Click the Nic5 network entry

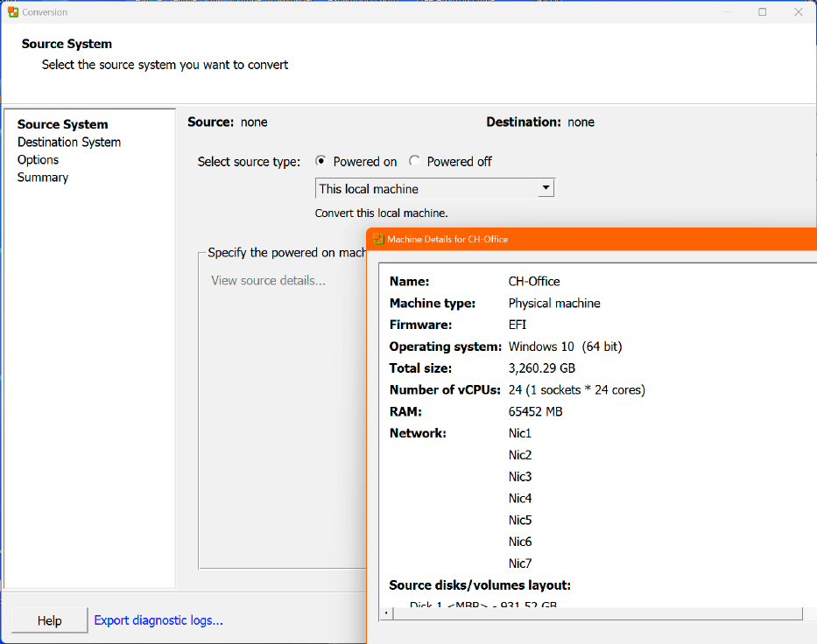click(520, 520)
